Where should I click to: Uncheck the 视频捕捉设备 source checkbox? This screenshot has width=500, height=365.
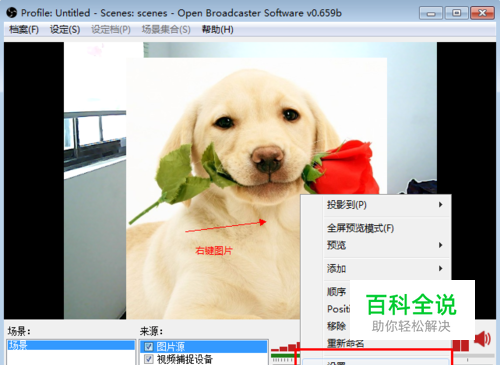pos(149,359)
